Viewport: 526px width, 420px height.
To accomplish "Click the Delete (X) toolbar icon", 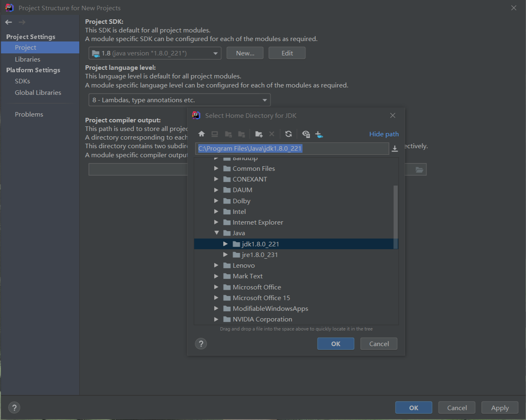I will tap(272, 134).
